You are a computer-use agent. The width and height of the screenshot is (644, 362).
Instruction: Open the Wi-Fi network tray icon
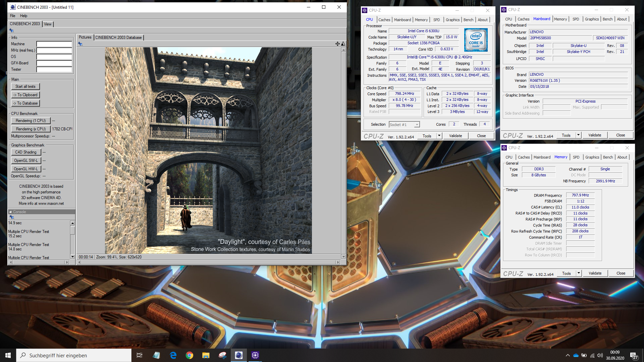point(592,355)
